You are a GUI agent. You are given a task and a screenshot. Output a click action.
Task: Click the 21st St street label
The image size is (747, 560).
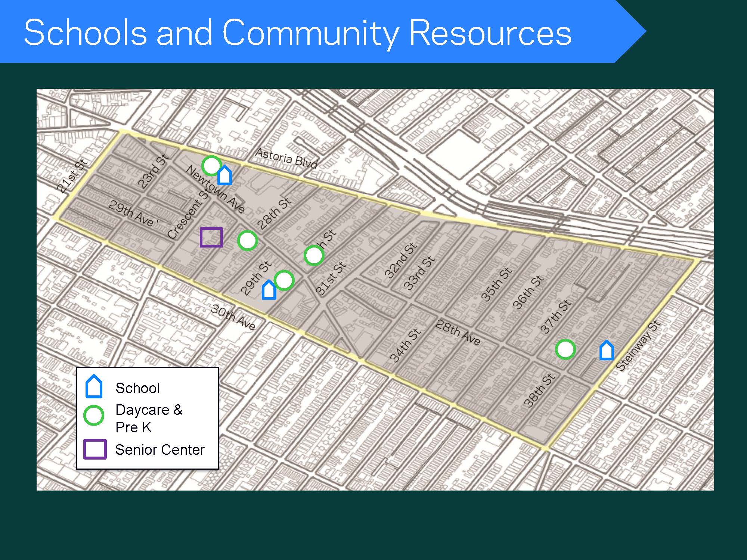click(72, 175)
